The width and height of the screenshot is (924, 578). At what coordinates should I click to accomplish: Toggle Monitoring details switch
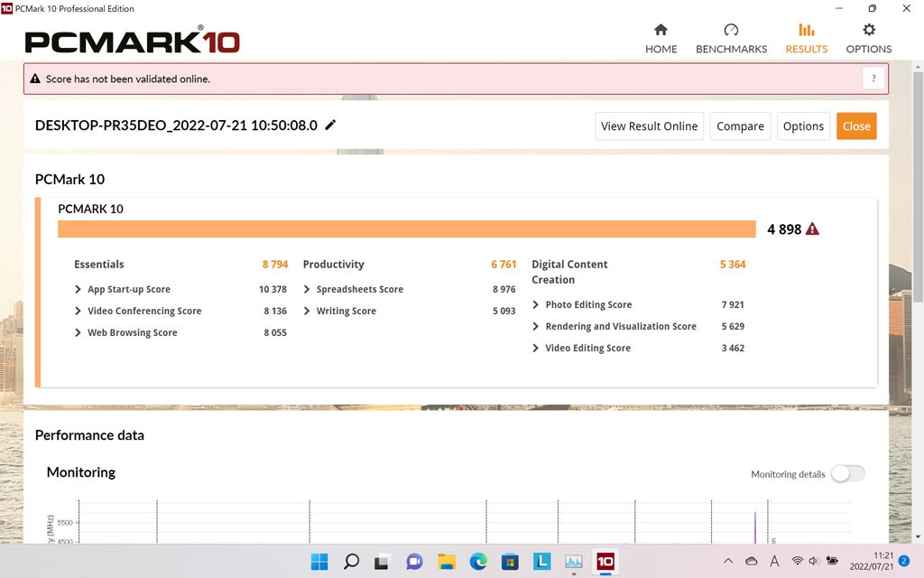pyautogui.click(x=848, y=473)
